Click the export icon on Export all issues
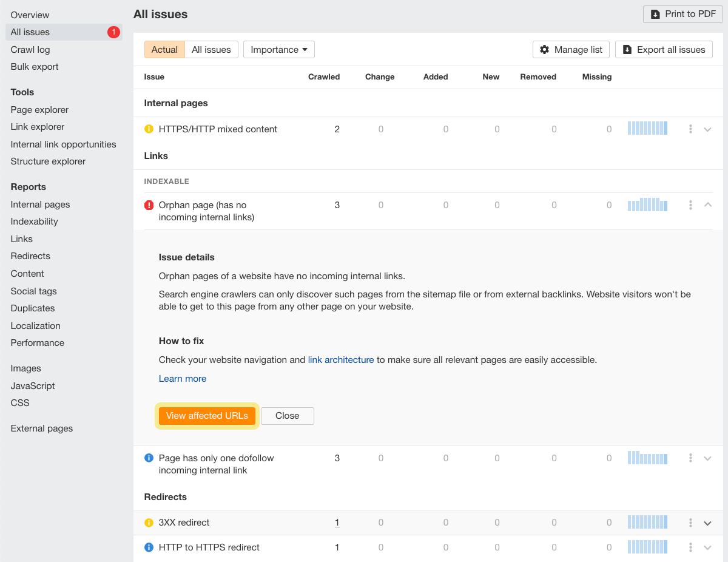Screen dimensions: 728x562 (x=627, y=49)
